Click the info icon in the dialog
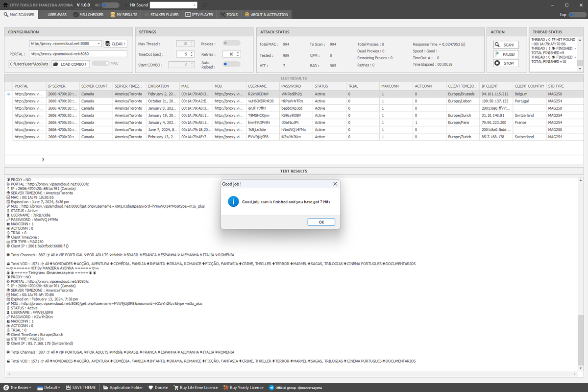The image size is (588, 392). 234,202
